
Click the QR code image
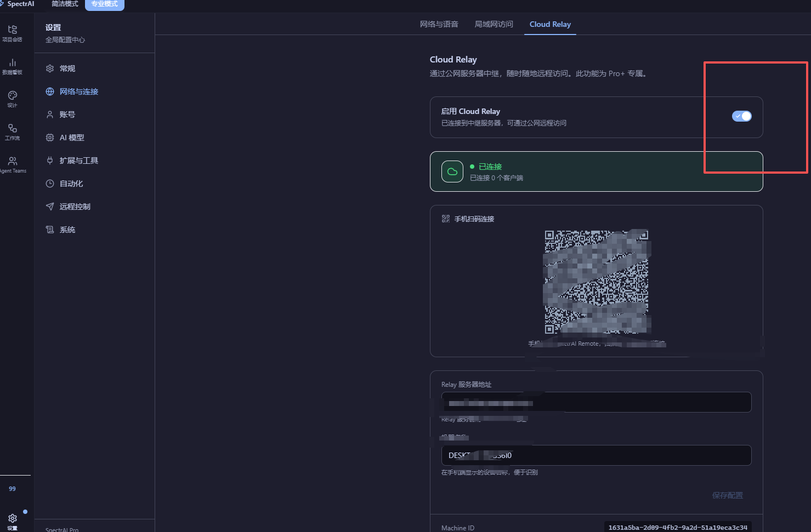pyautogui.click(x=597, y=282)
